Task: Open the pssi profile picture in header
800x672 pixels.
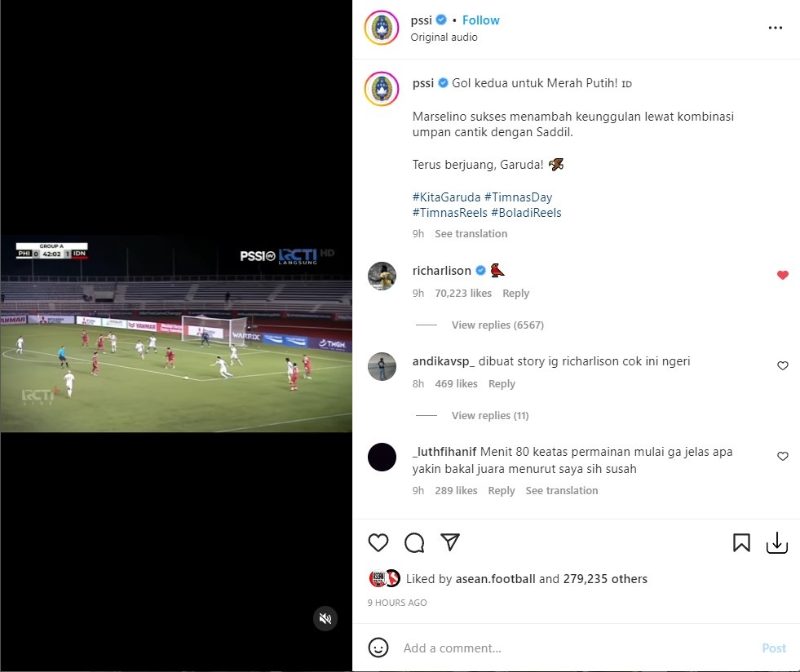Action: point(382,28)
